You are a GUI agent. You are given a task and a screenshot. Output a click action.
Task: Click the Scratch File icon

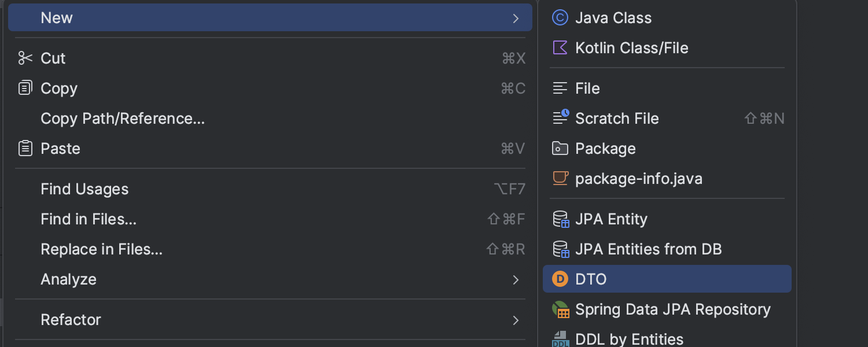click(561, 118)
